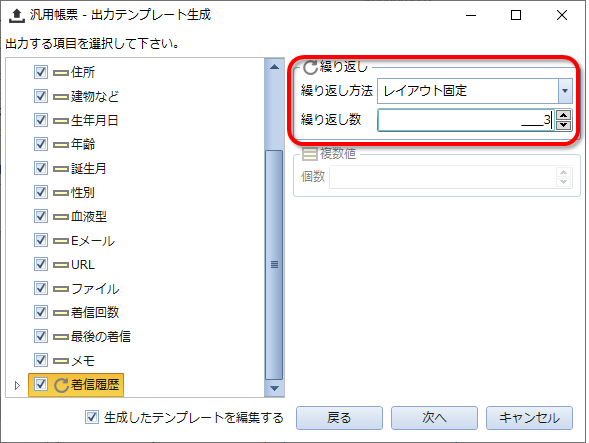
Task: Click the 次へ button
Action: [434, 418]
